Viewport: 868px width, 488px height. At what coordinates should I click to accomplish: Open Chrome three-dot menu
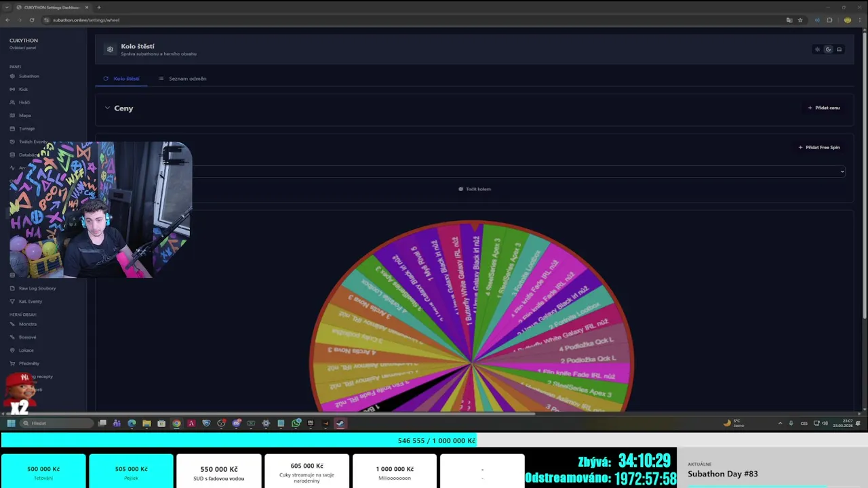pyautogui.click(x=859, y=20)
